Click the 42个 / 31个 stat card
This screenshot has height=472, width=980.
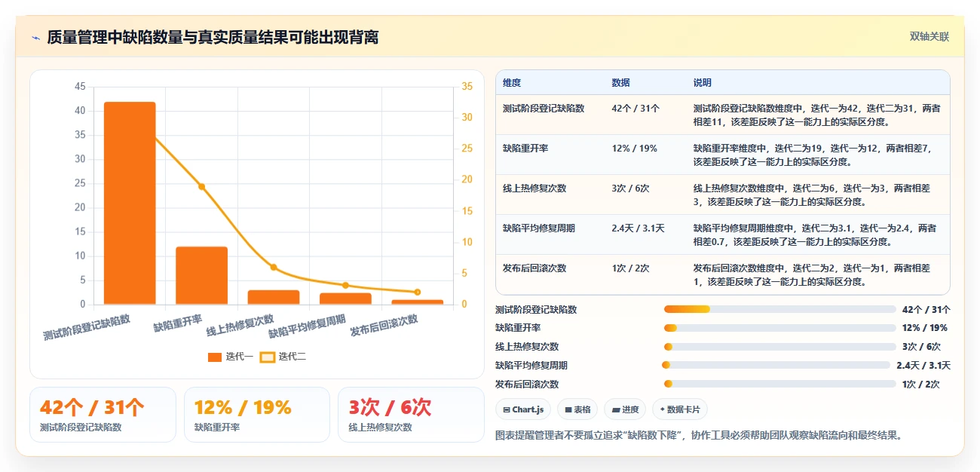[x=103, y=415]
